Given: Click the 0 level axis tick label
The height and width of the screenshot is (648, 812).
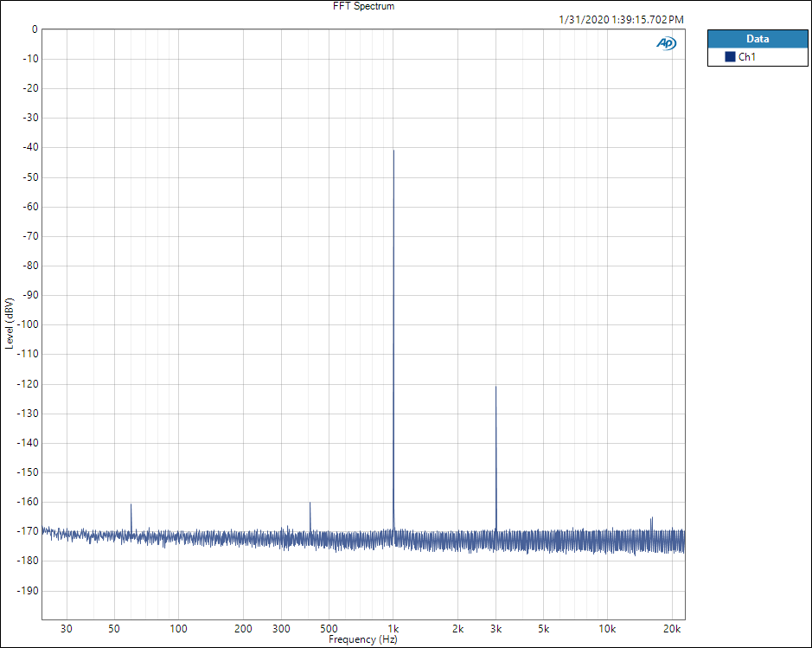Looking at the screenshot, I should (x=35, y=29).
